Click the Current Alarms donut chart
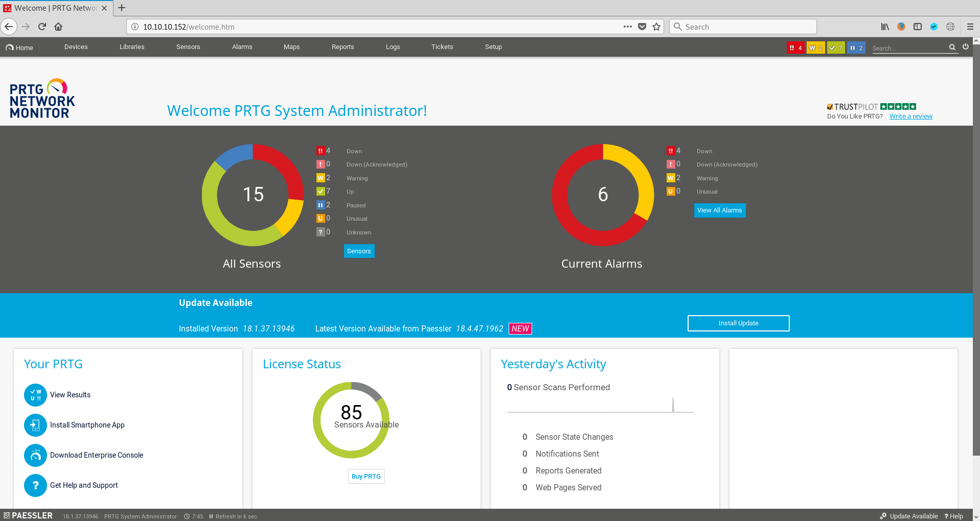This screenshot has width=980, height=521. (x=603, y=195)
